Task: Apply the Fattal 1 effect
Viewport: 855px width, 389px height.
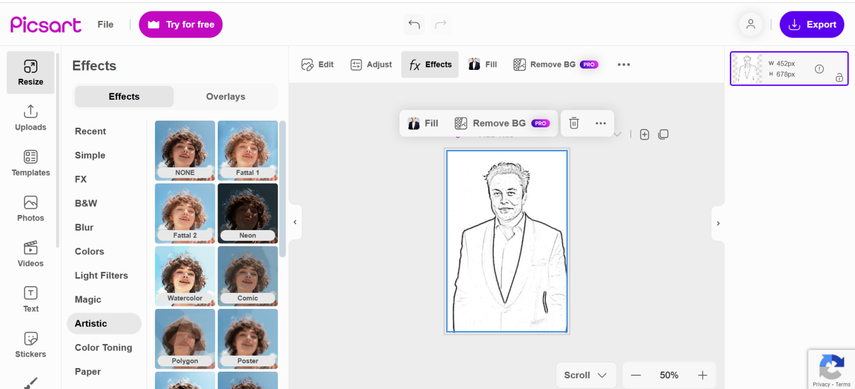Action: (248, 151)
